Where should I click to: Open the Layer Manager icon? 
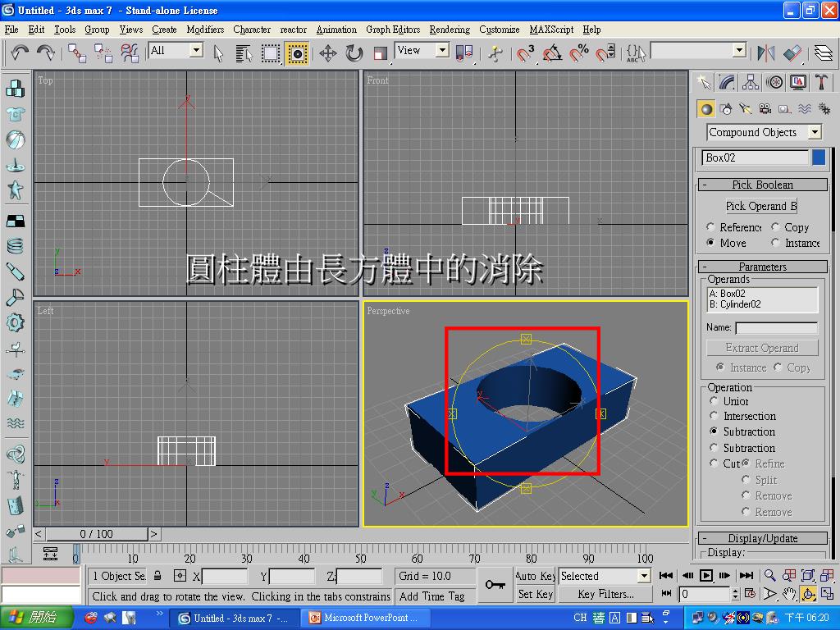click(823, 53)
